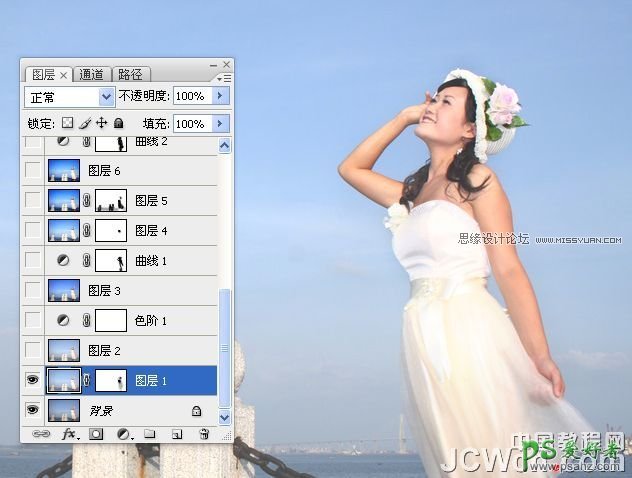Hide the 背景 layer visibility
632x478 pixels.
pos(33,410)
